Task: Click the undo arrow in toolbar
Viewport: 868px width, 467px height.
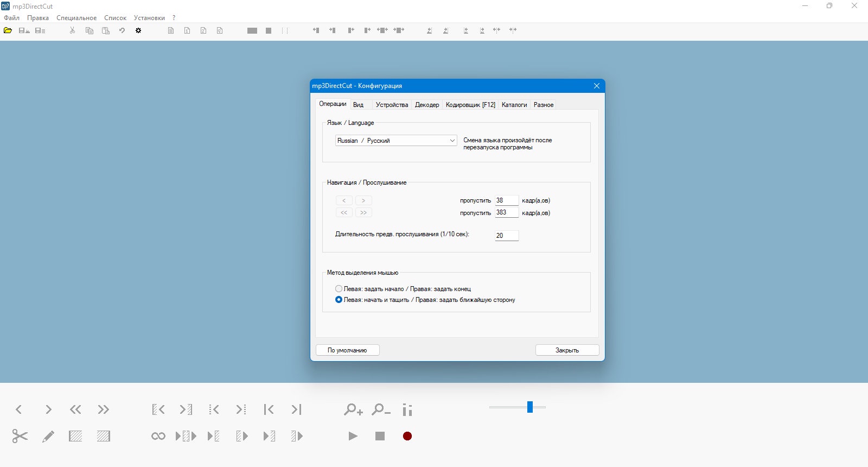Action: [x=122, y=30]
